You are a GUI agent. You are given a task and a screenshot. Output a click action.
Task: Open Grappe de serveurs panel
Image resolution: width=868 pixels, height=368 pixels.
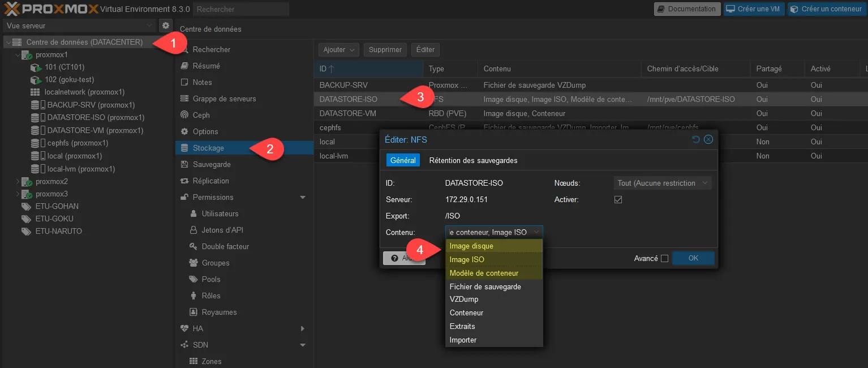(x=224, y=99)
